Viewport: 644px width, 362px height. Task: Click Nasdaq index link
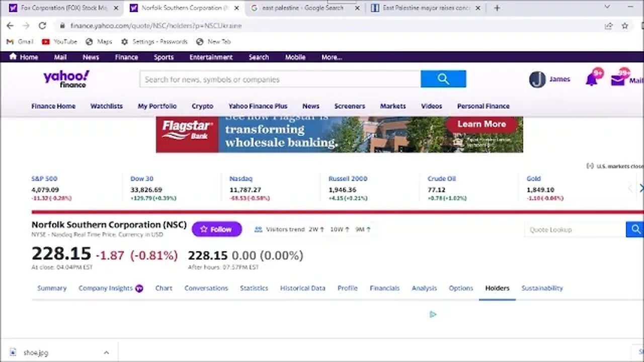click(241, 178)
